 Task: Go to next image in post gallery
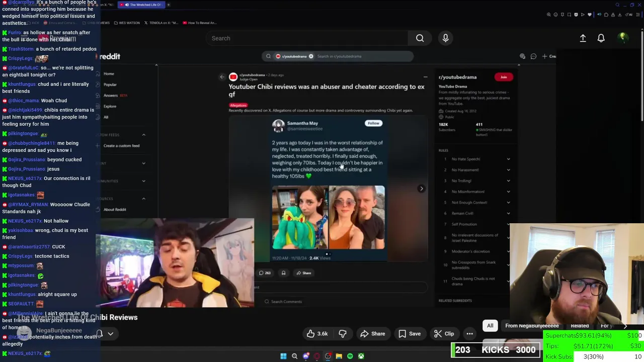click(x=421, y=189)
